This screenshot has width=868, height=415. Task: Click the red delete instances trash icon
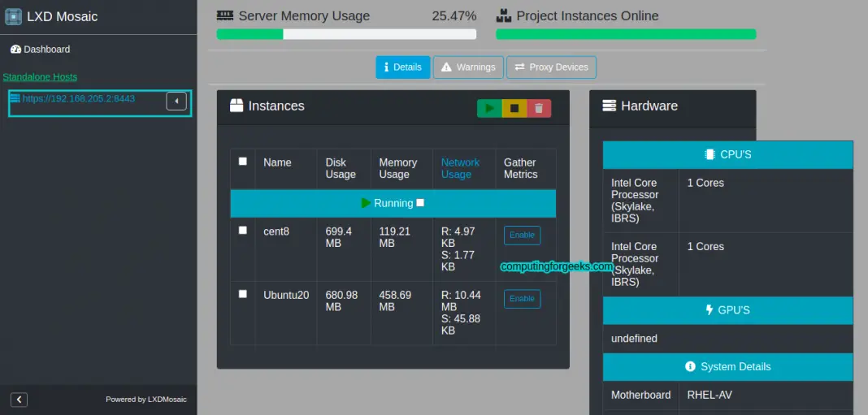tap(538, 108)
